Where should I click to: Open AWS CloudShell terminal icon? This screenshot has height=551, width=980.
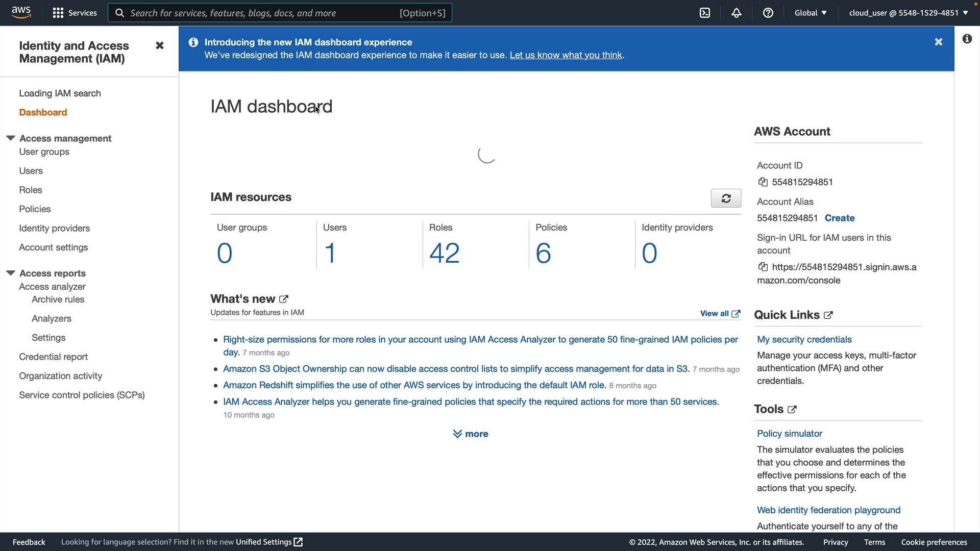pos(705,13)
